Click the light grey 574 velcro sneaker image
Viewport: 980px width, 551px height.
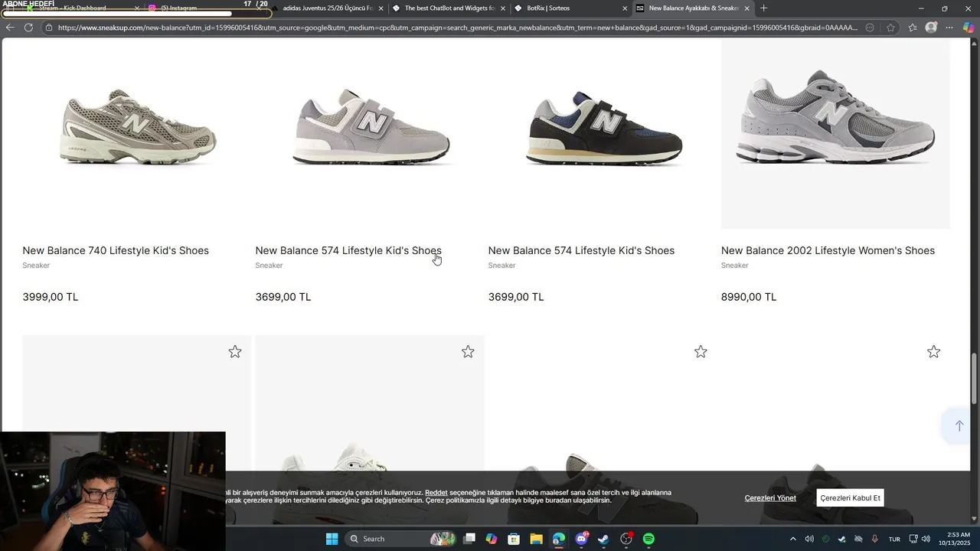tap(371, 127)
